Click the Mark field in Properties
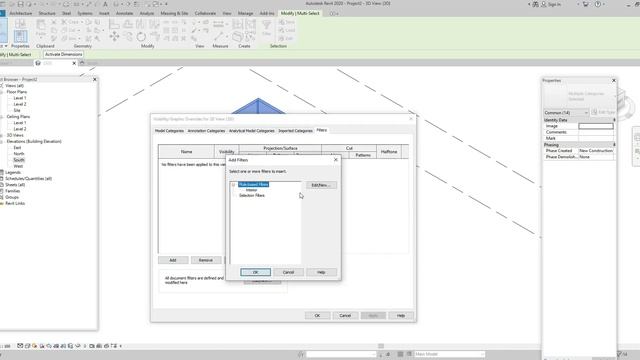 [x=596, y=138]
